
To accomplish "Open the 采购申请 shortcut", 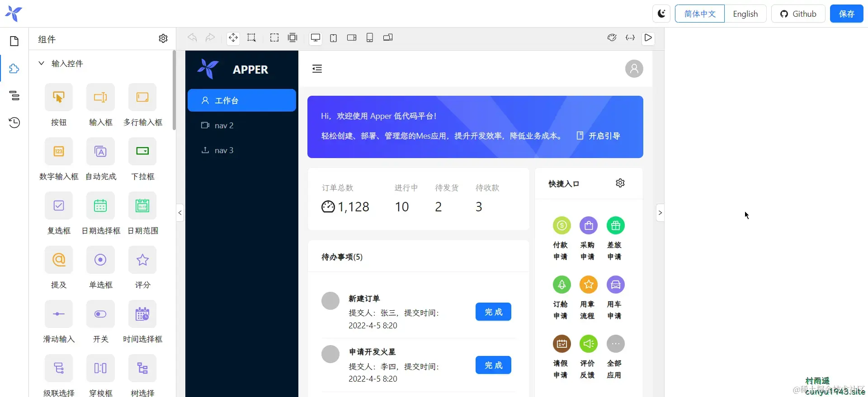I will point(589,238).
